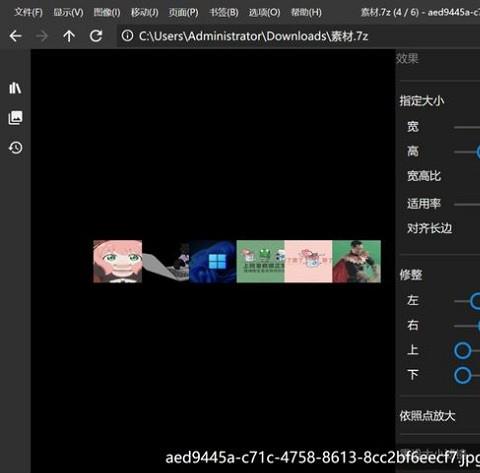Click the 修整 section heading
The width and height of the screenshot is (480, 473).
tap(411, 275)
